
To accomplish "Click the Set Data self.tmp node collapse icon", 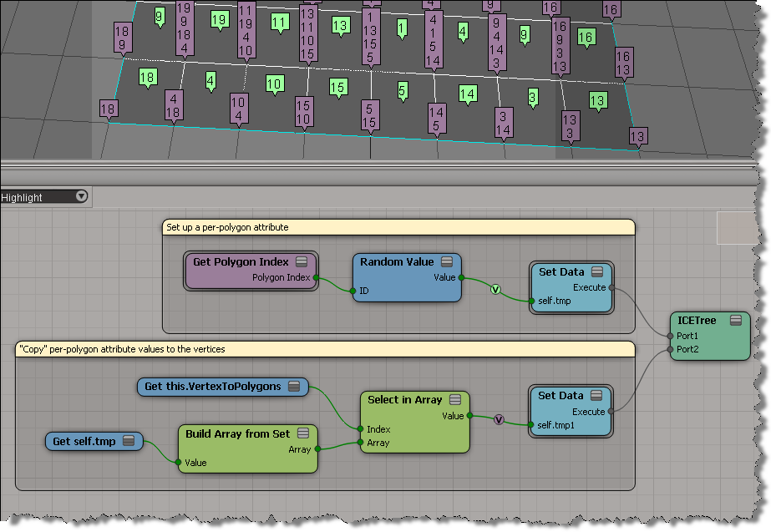I will coord(598,272).
